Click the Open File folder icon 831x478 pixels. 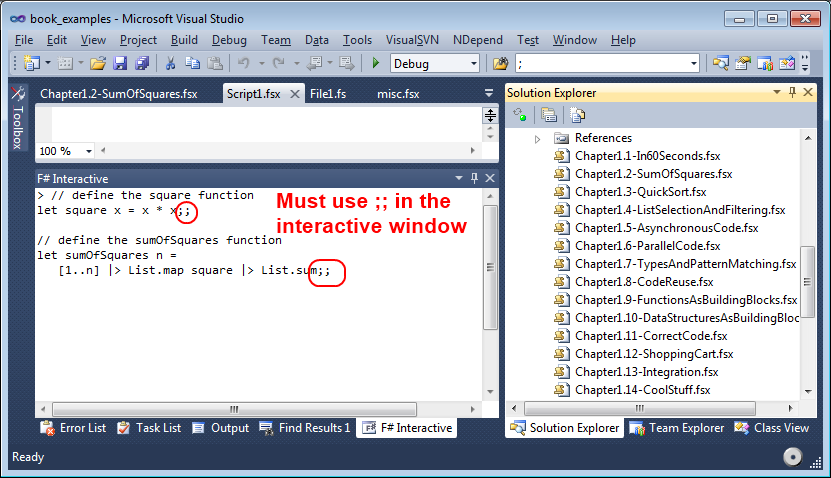98,64
